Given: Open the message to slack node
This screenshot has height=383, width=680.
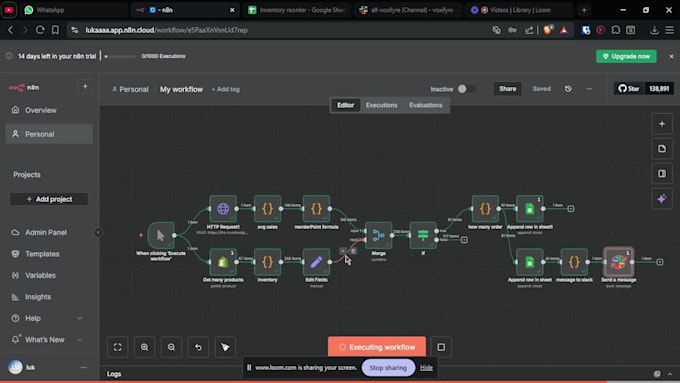Looking at the screenshot, I should (574, 262).
